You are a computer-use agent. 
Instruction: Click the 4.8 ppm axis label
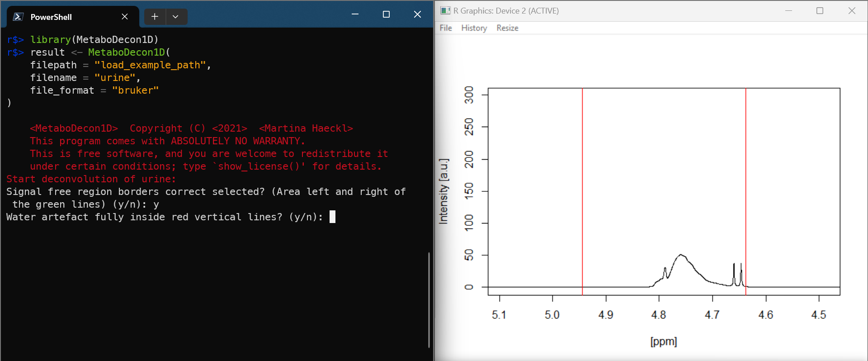pyautogui.click(x=659, y=315)
